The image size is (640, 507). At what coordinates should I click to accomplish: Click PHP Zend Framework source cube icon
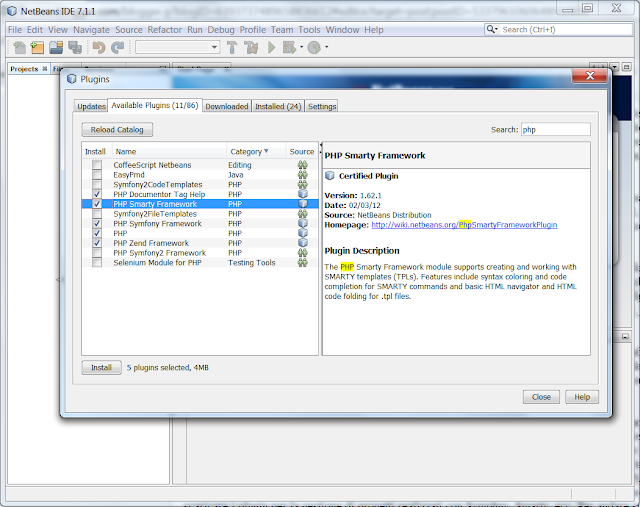302,243
